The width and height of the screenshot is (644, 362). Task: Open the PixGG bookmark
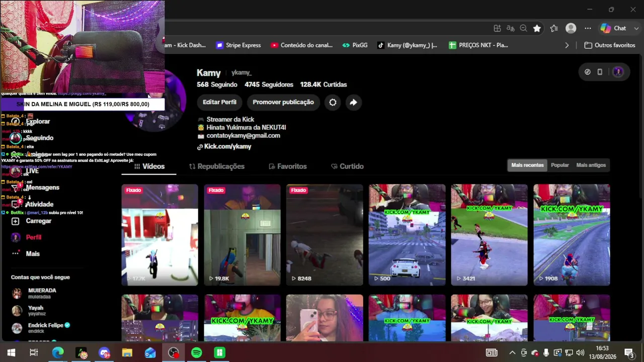tap(355, 45)
